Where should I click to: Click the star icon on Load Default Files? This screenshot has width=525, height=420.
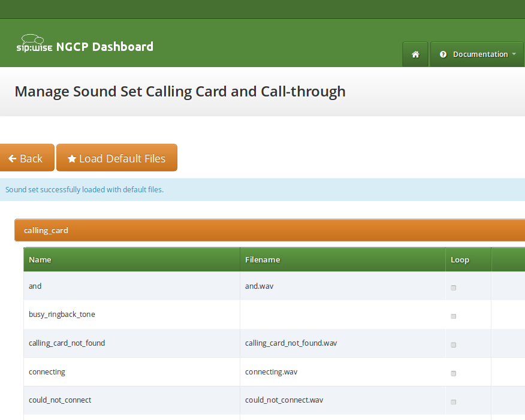[72, 159]
